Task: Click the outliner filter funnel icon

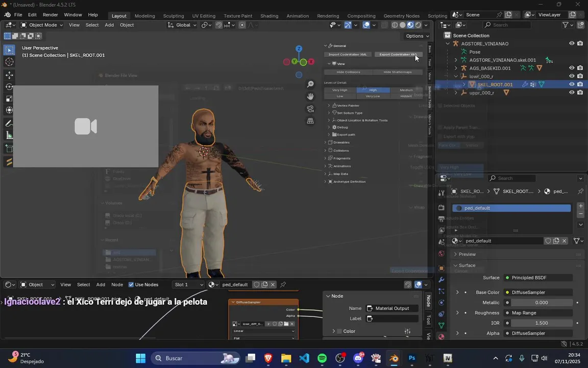Action: click(x=566, y=25)
